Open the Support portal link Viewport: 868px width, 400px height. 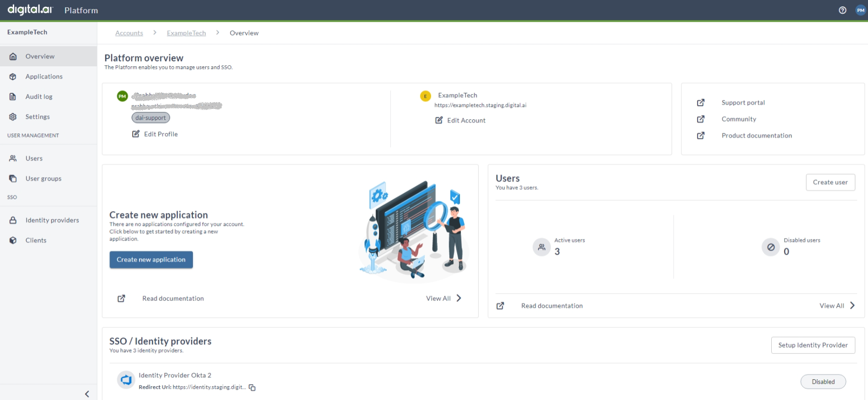743,103
